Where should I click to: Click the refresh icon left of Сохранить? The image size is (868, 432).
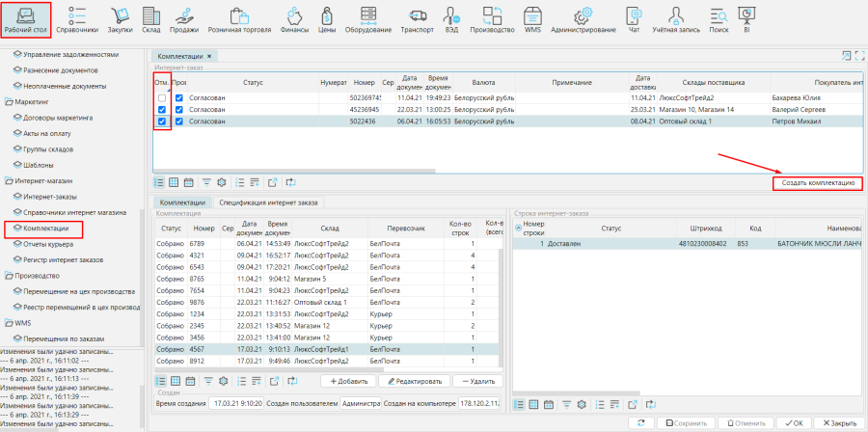pyautogui.click(x=639, y=422)
